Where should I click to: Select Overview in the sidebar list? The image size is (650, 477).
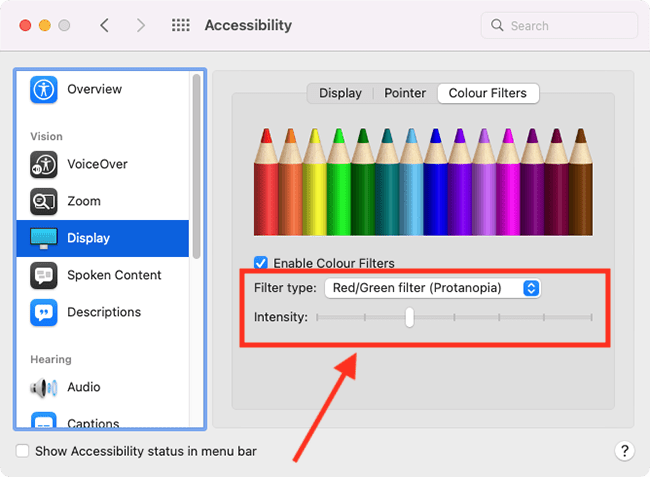pyautogui.click(x=102, y=89)
